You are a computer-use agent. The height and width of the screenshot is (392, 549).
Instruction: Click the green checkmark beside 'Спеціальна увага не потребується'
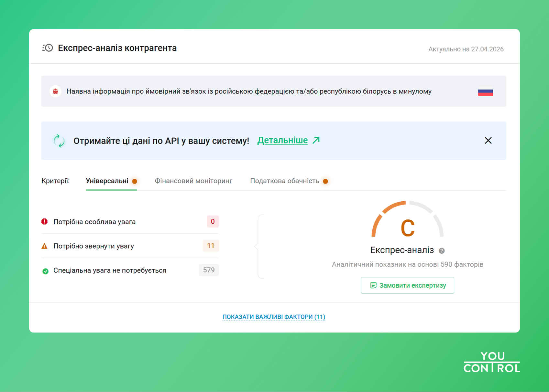click(45, 270)
